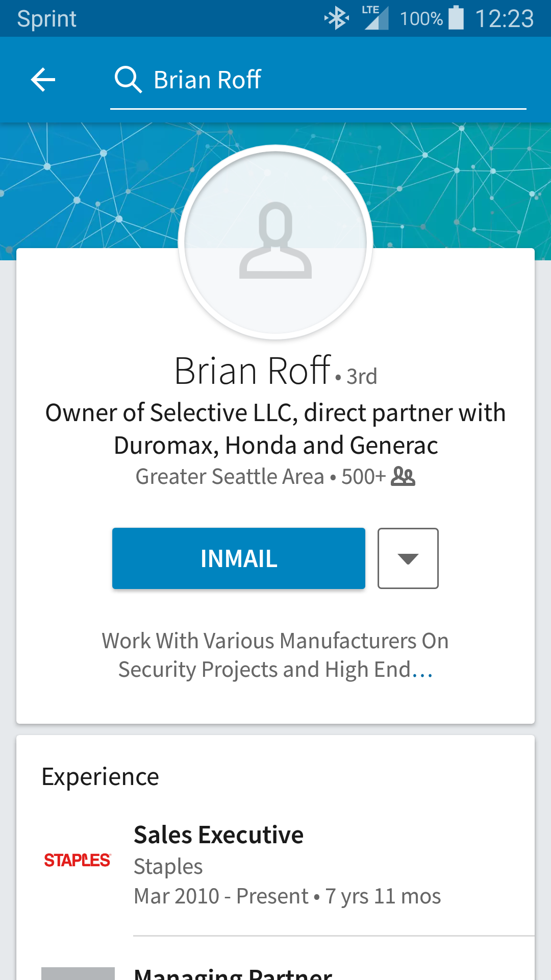
Task: Tap the Brian Roff profile name
Action: point(253,371)
